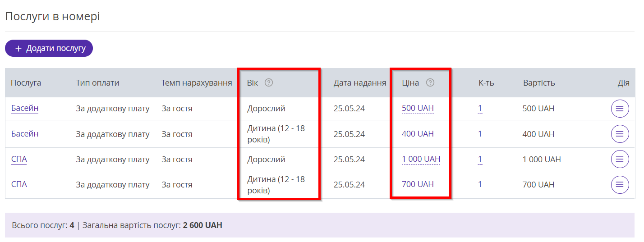Viewport: 644px width, 242px height.
Task: Click the Вартість column header
Action: [x=539, y=83]
